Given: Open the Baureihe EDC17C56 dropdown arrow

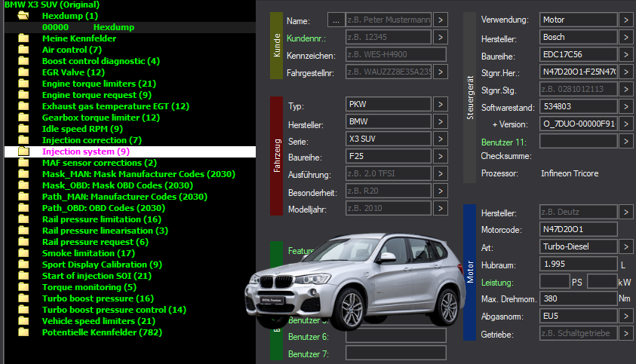Looking at the screenshot, I should pyautogui.click(x=626, y=55).
